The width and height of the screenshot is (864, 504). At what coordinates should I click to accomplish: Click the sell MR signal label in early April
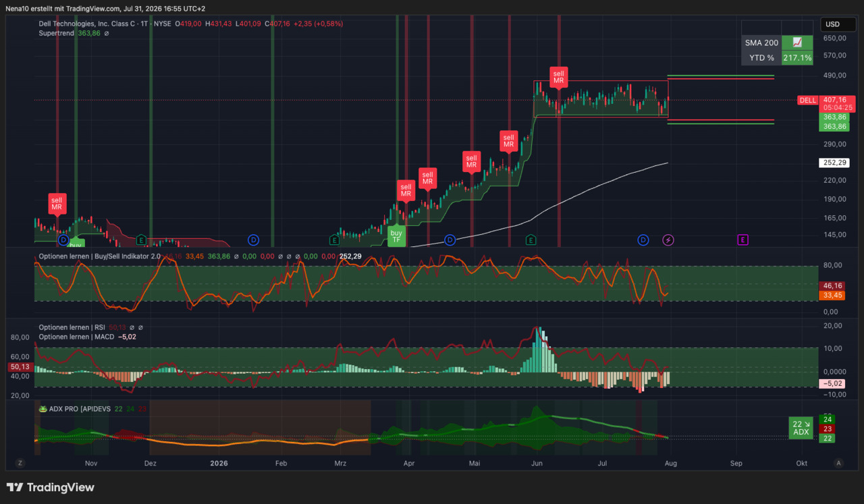(x=427, y=178)
